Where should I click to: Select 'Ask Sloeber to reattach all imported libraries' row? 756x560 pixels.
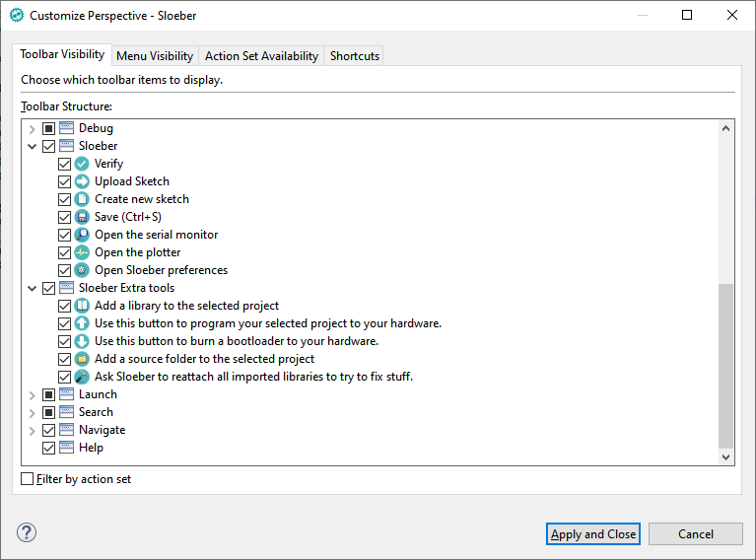coord(253,377)
